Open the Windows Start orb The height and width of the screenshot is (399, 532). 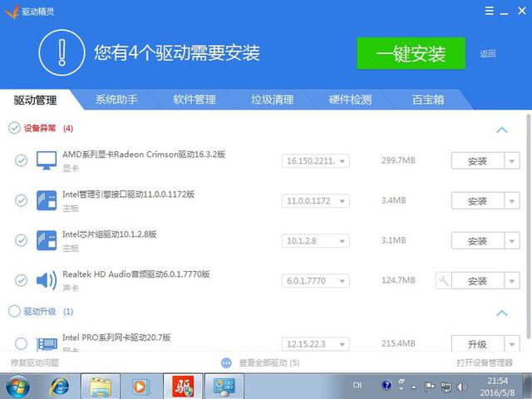pos(17,386)
